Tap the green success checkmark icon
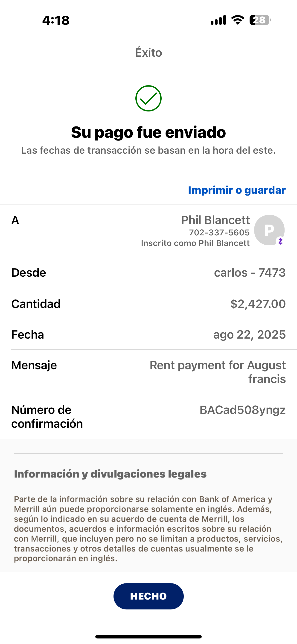The image size is (297, 644). point(148,98)
